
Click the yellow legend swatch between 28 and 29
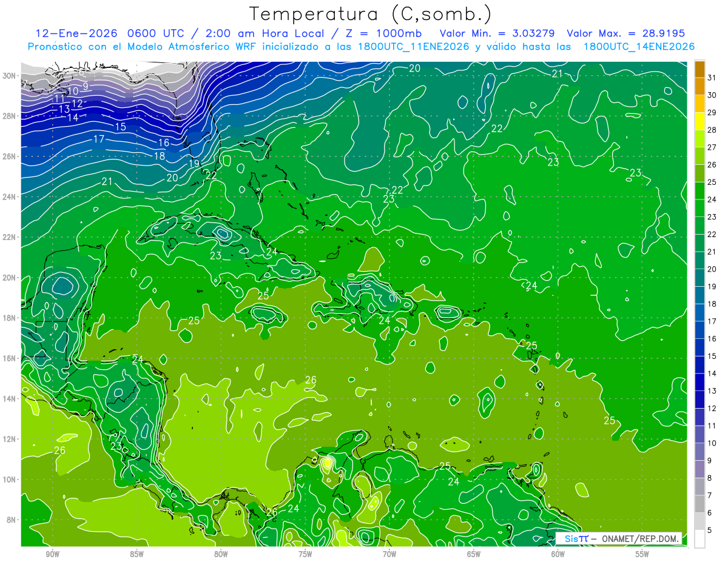[699, 121]
